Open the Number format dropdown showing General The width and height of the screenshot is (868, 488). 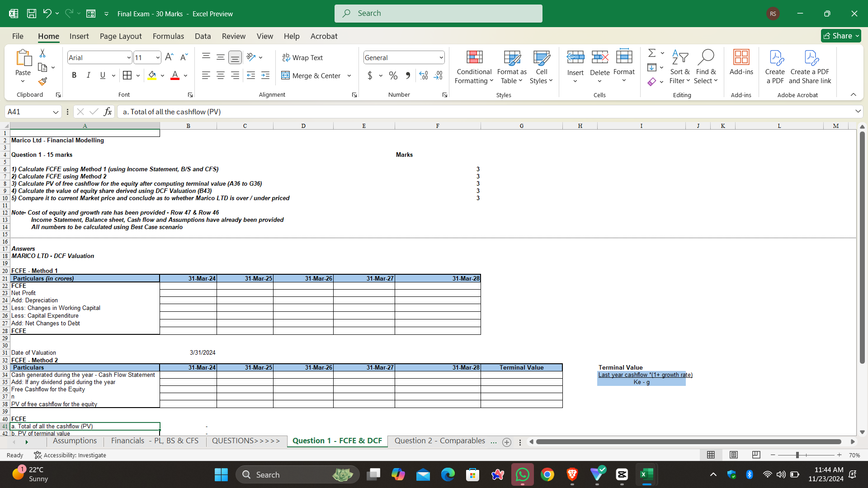point(441,57)
